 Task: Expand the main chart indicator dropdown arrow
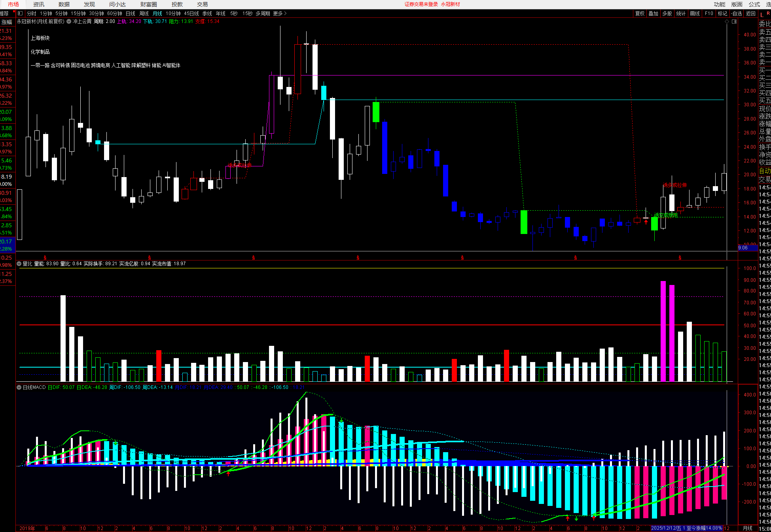(69, 21)
